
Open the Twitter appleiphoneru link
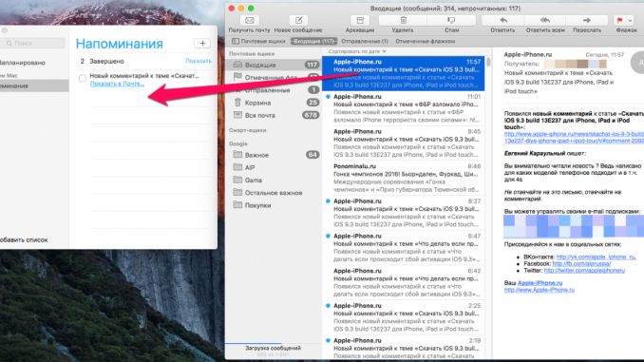click(x=584, y=271)
